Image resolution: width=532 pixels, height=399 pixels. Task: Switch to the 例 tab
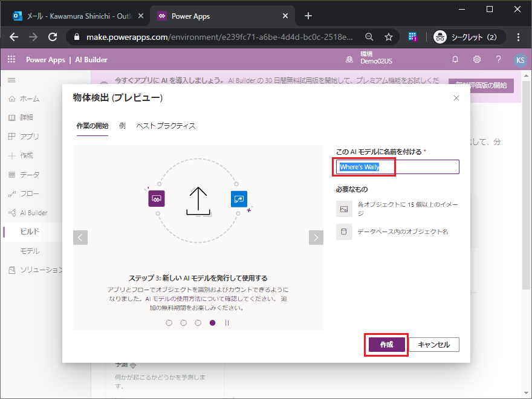(122, 126)
